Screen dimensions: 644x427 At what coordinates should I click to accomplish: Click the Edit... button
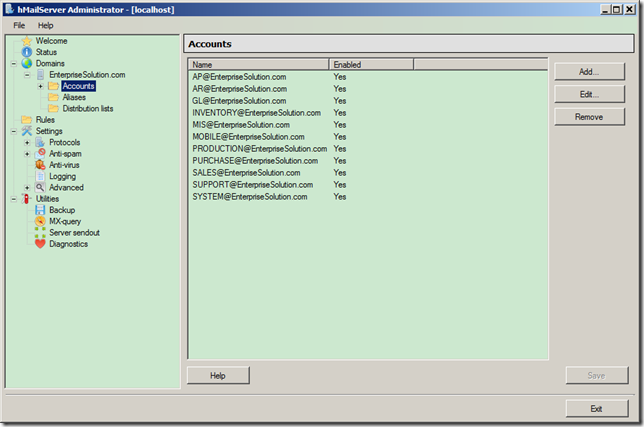pos(589,94)
